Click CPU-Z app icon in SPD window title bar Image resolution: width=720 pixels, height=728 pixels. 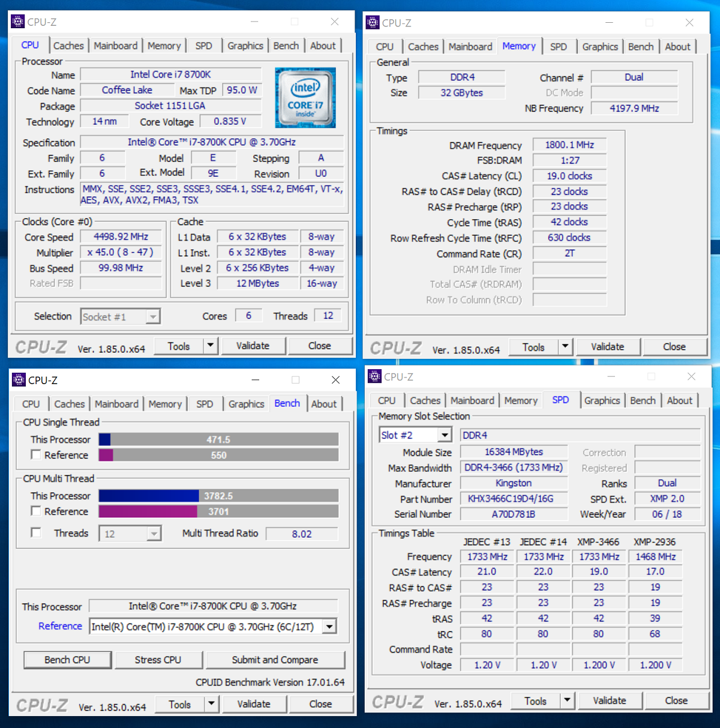(x=375, y=376)
